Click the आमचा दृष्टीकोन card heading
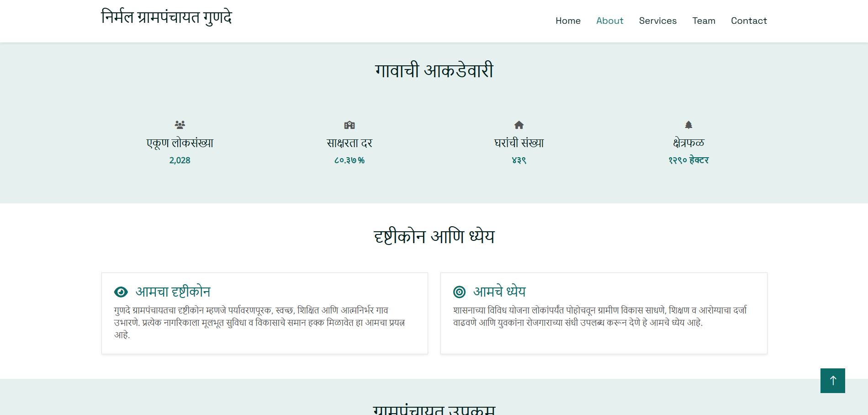Viewport: 868px width, 415px height. click(173, 292)
